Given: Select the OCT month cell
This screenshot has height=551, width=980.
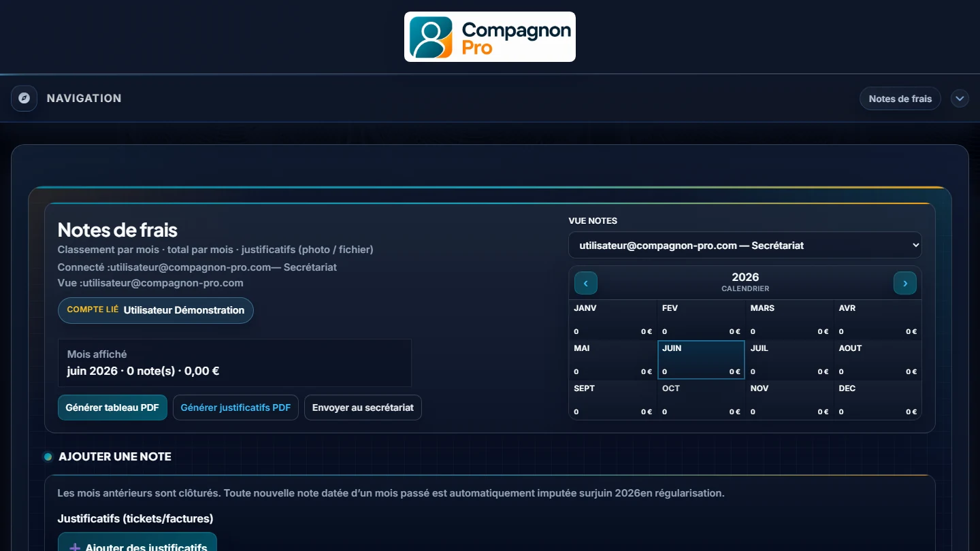Looking at the screenshot, I should tap(701, 400).
